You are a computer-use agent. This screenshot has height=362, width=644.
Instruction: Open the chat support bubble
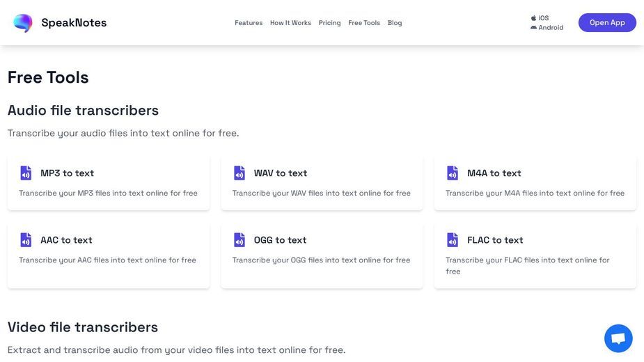[618, 338]
